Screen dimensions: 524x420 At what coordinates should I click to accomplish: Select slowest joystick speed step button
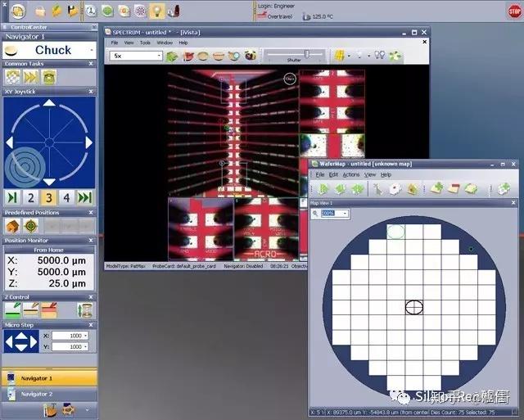coord(12,198)
